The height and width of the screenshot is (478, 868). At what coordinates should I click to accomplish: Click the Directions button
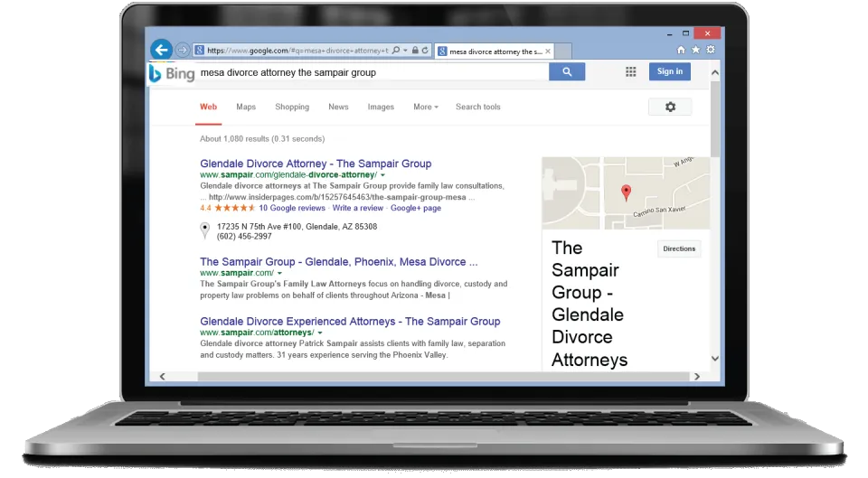pyautogui.click(x=679, y=248)
